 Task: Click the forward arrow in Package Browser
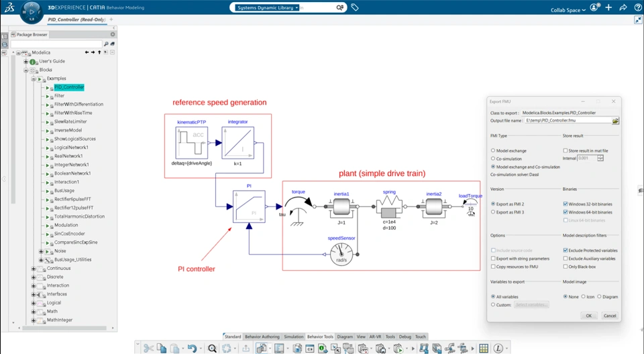[93, 52]
